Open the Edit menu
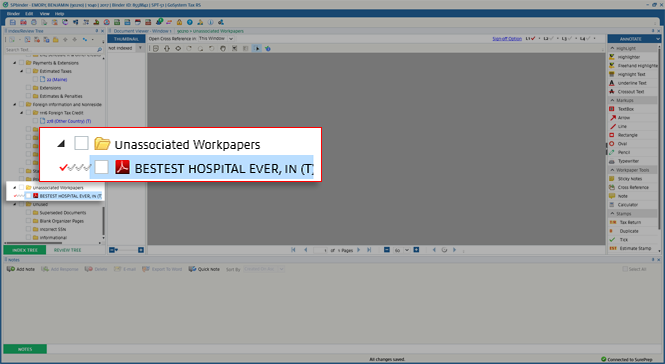This screenshot has height=364, width=665. coord(29,14)
